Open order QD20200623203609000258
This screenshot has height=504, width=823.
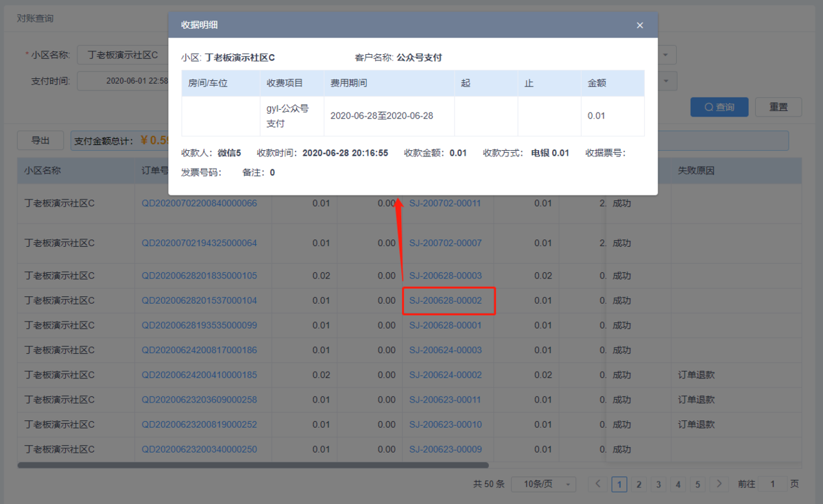click(199, 400)
